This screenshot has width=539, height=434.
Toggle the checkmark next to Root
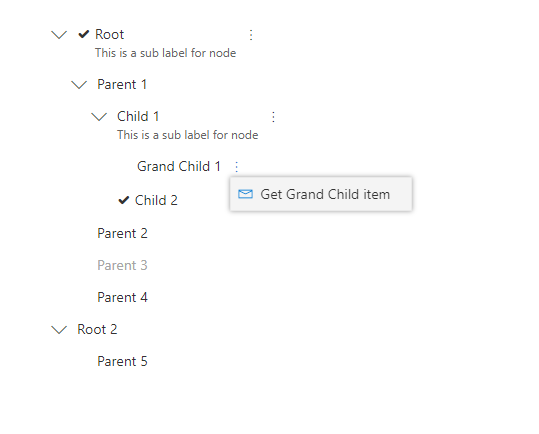tap(84, 34)
